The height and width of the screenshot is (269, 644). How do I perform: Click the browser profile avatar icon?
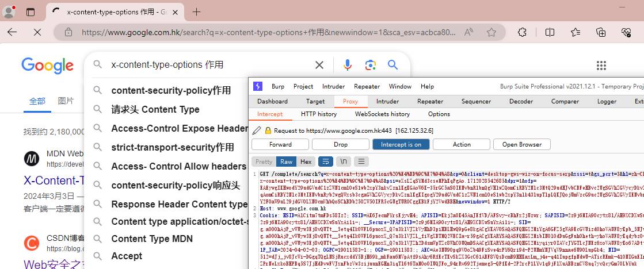coord(8,12)
